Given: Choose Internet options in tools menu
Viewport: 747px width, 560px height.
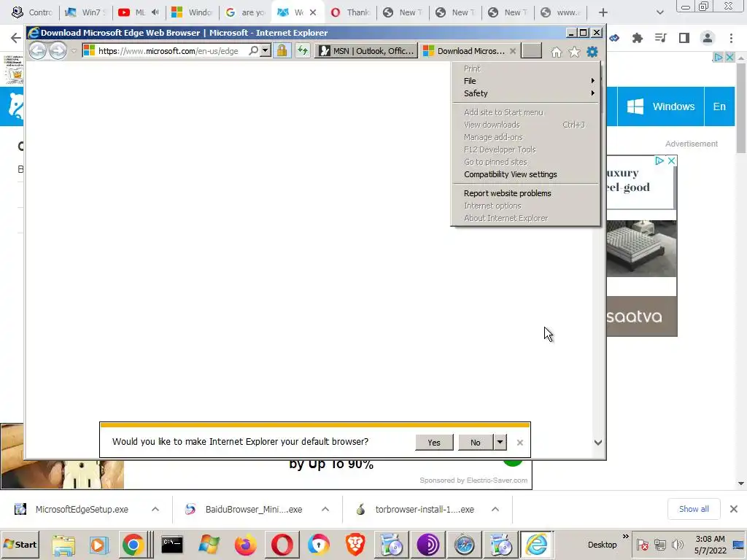Looking at the screenshot, I should pos(525,206).
